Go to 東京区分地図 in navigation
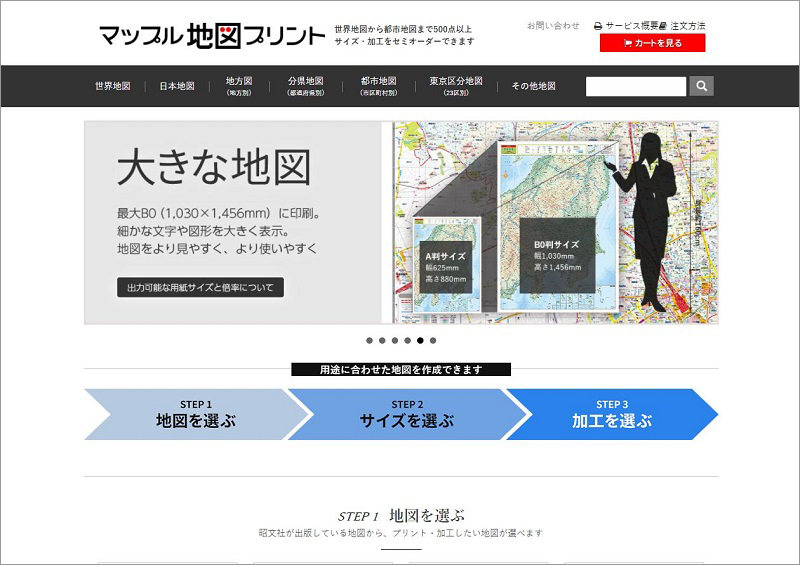This screenshot has width=800, height=565. pyautogui.click(x=456, y=86)
